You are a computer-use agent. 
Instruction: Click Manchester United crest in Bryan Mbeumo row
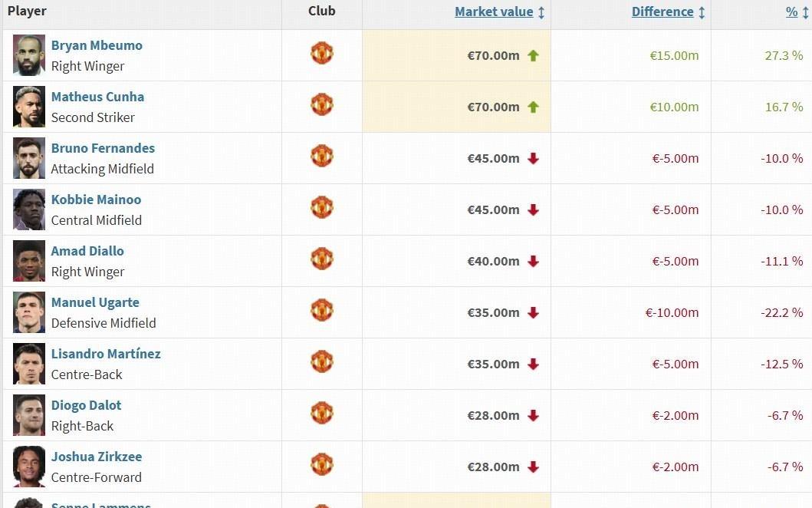tap(322, 54)
